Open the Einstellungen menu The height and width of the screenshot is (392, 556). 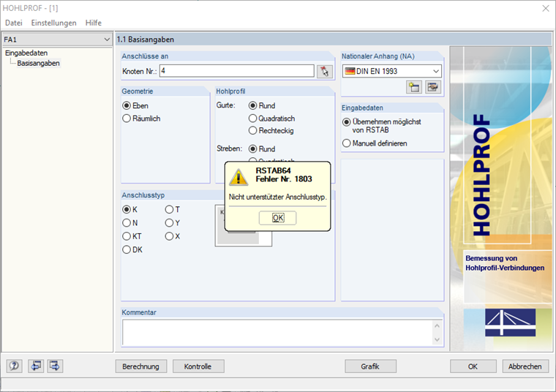(x=54, y=23)
